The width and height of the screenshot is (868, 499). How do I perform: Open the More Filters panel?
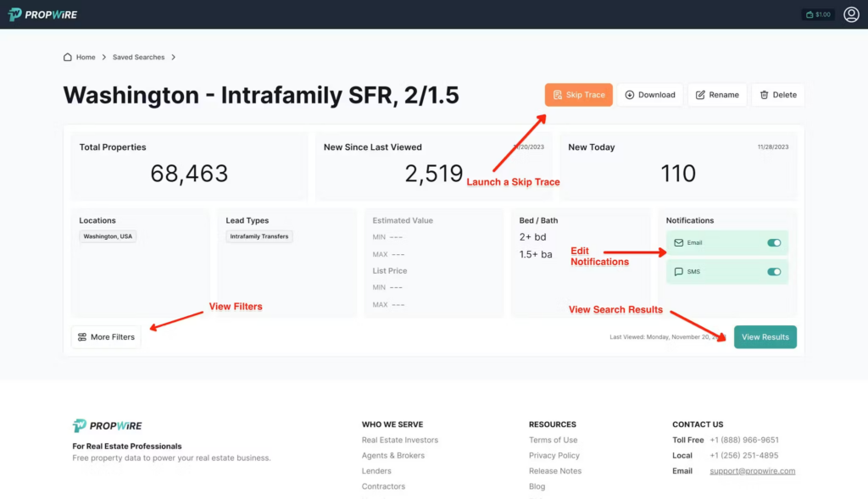click(105, 336)
